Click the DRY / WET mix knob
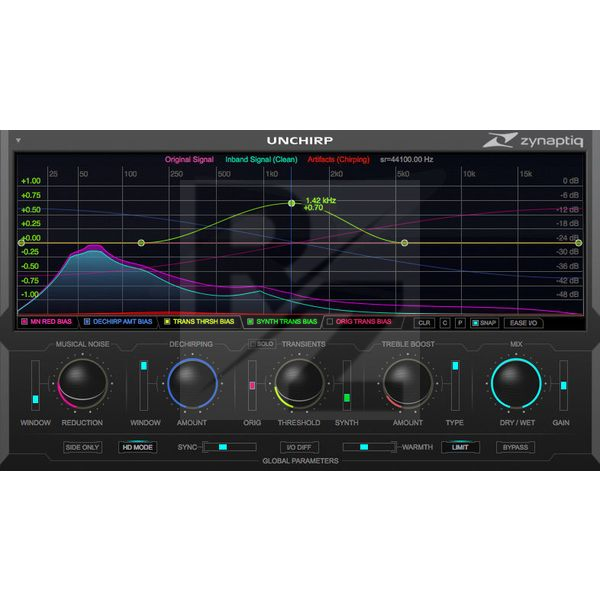Image resolution: width=600 pixels, height=600 pixels. pos(516,384)
